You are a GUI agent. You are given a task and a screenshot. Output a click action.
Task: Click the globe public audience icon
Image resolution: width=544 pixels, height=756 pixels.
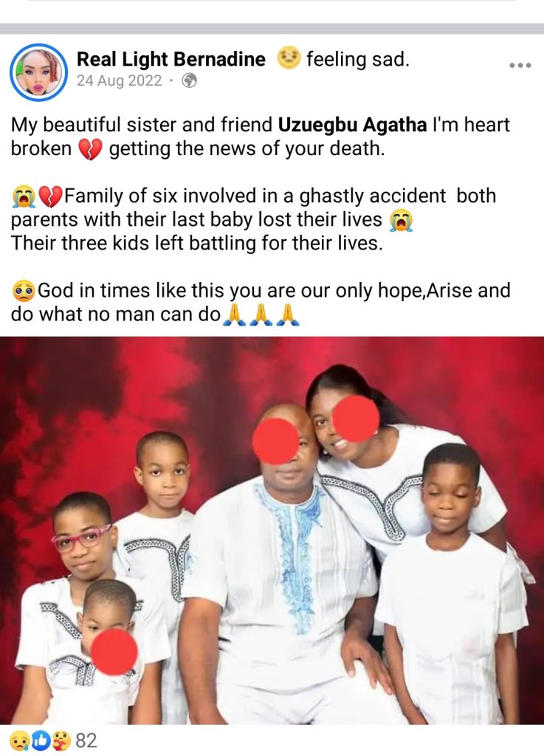click(x=189, y=80)
